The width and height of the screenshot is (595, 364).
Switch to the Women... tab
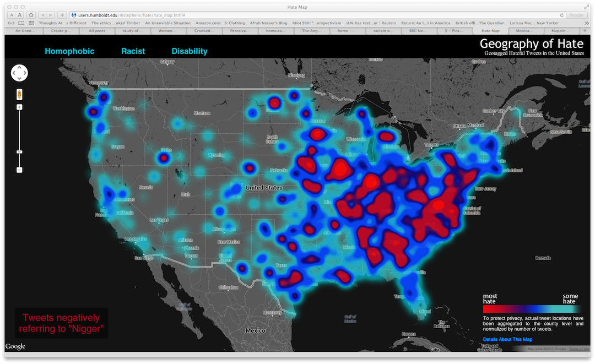(x=167, y=31)
